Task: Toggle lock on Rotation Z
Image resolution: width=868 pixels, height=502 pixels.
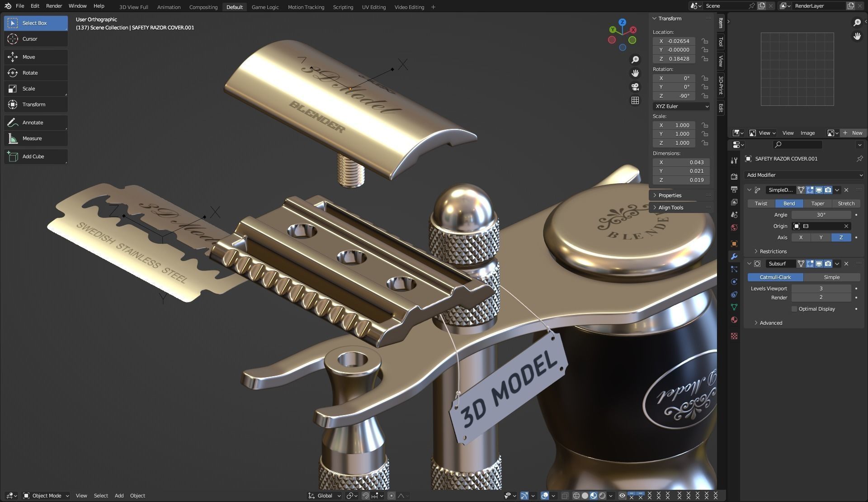Action: point(705,96)
